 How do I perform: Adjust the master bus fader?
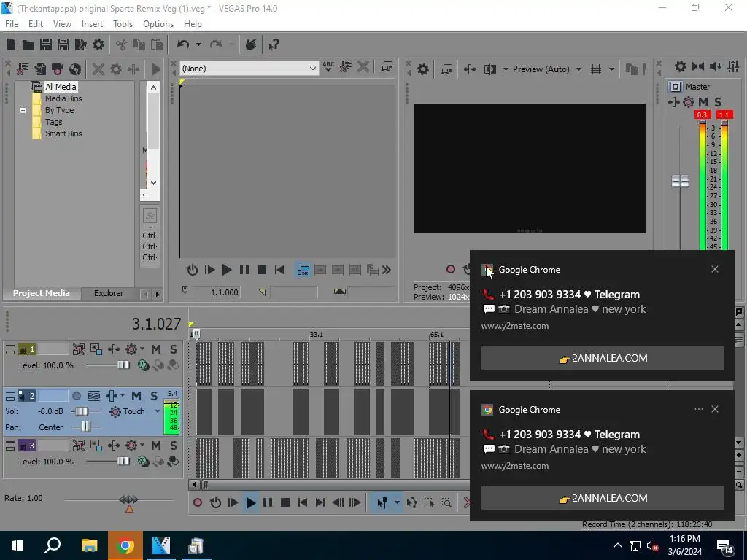(680, 181)
